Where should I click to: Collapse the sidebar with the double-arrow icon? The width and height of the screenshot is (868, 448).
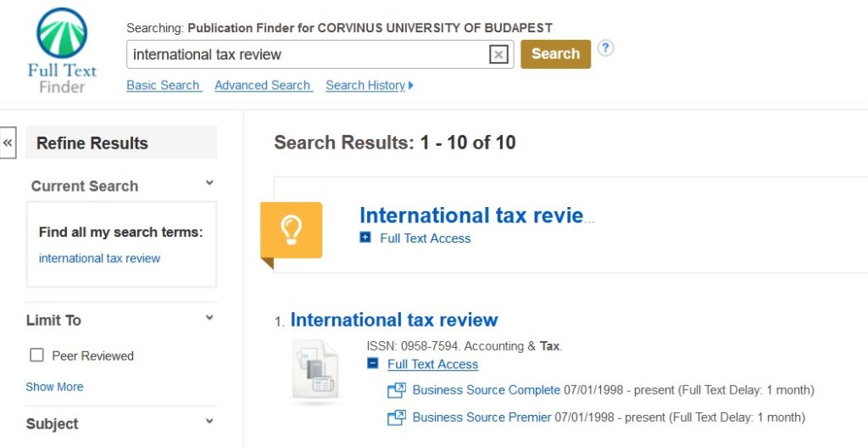8,143
